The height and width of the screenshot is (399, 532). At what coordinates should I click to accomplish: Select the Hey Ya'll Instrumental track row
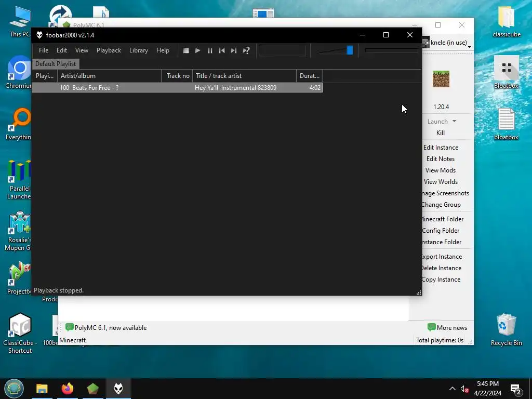tap(177, 87)
